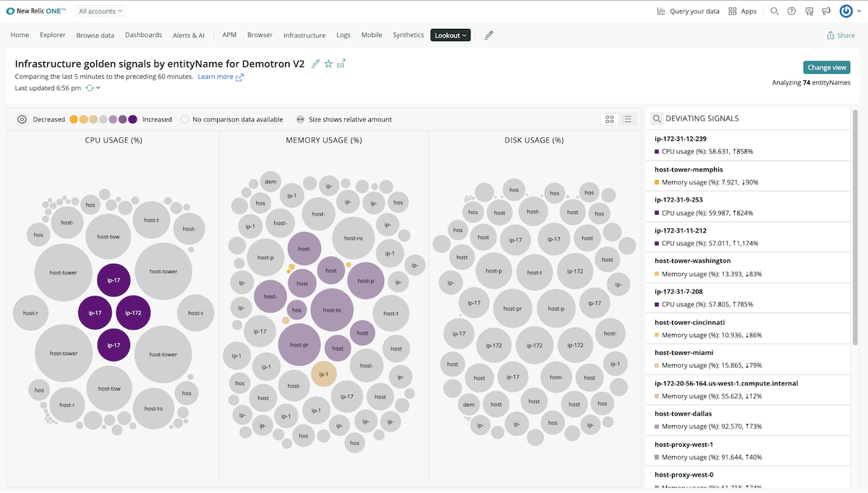
Task: Select the purple host-pr bubble in Memory usage
Action: [x=299, y=345]
